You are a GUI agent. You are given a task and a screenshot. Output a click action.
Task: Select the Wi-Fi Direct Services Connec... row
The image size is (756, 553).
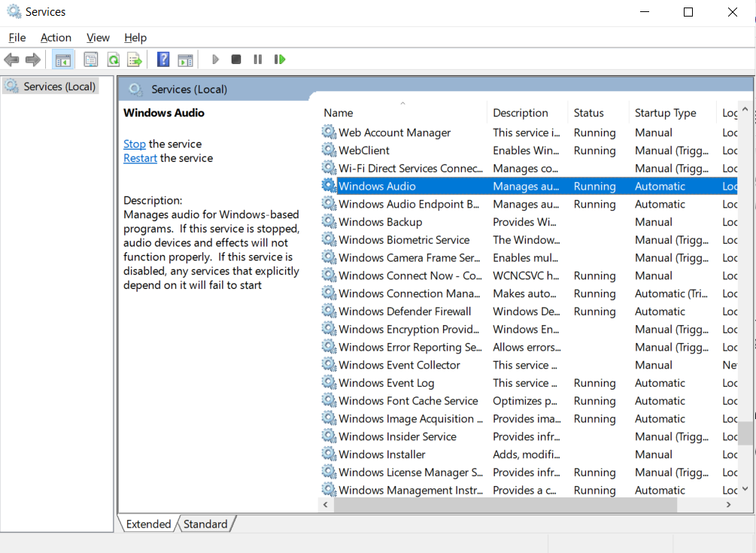point(529,169)
